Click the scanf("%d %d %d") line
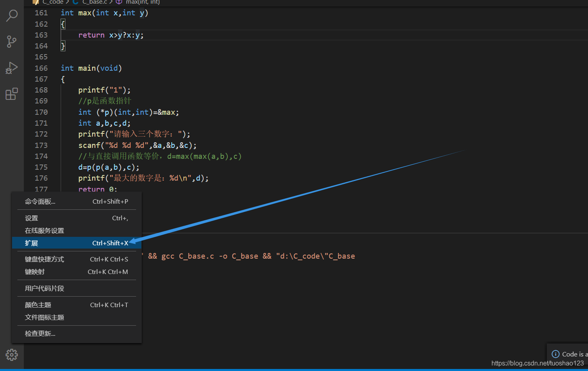This screenshot has height=371, width=588. pyautogui.click(x=137, y=145)
